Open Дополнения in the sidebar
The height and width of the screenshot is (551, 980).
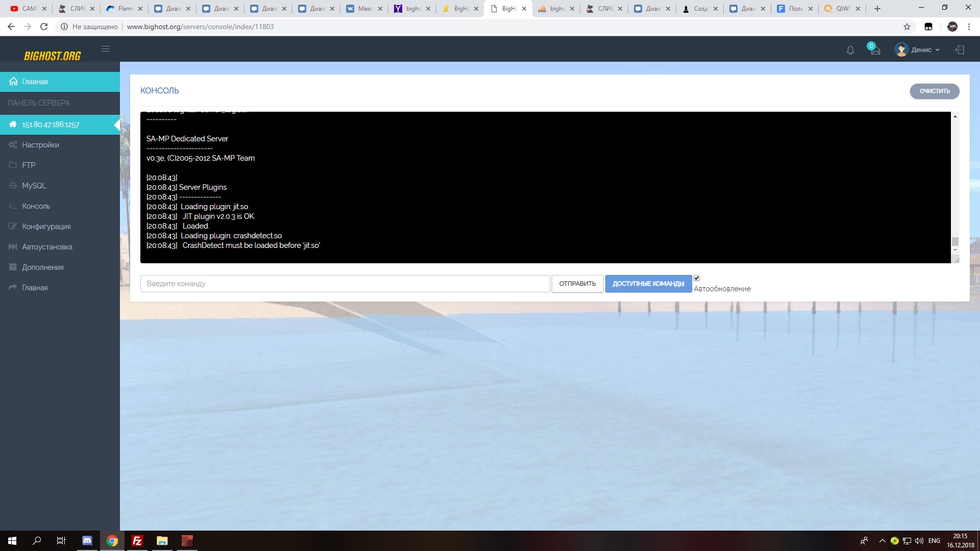[x=60, y=267]
